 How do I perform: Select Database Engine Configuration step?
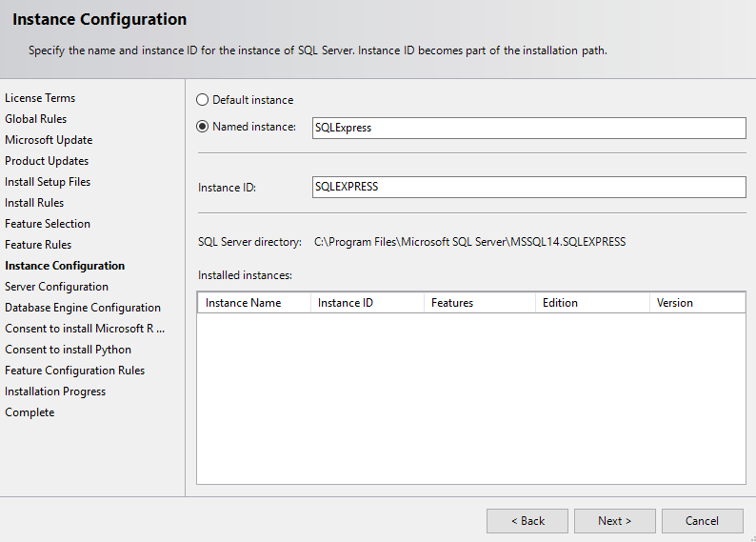point(83,308)
